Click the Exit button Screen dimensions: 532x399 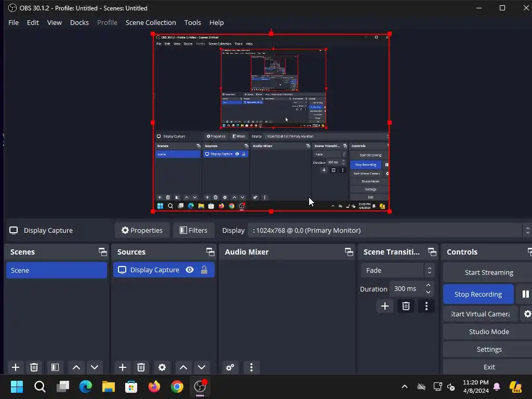(488, 367)
